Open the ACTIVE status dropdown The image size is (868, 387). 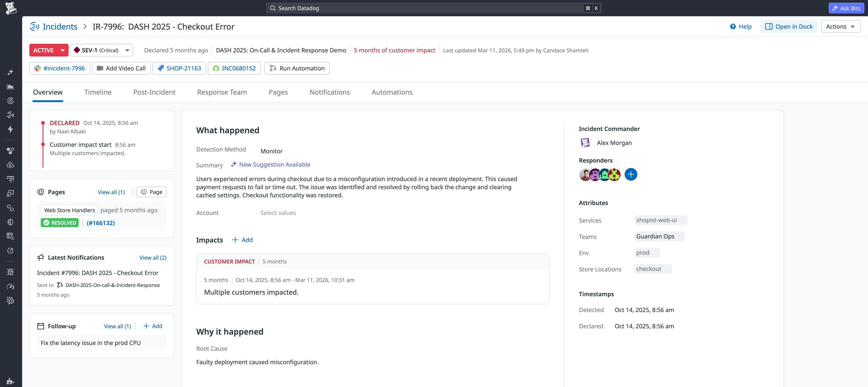click(x=49, y=50)
